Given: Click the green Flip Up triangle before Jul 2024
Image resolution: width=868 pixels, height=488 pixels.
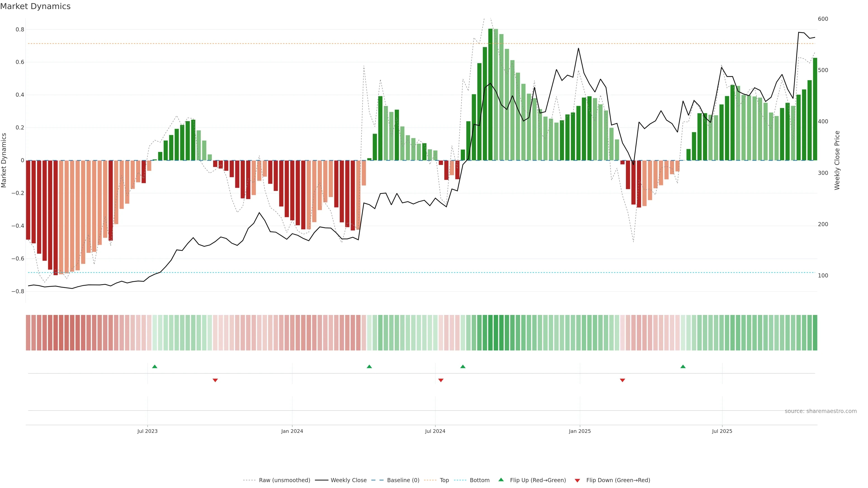Looking at the screenshot, I should point(369,366).
